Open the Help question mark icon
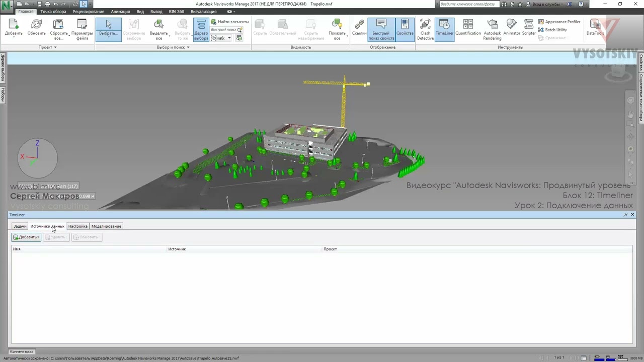644x362 pixels. pos(581,4)
